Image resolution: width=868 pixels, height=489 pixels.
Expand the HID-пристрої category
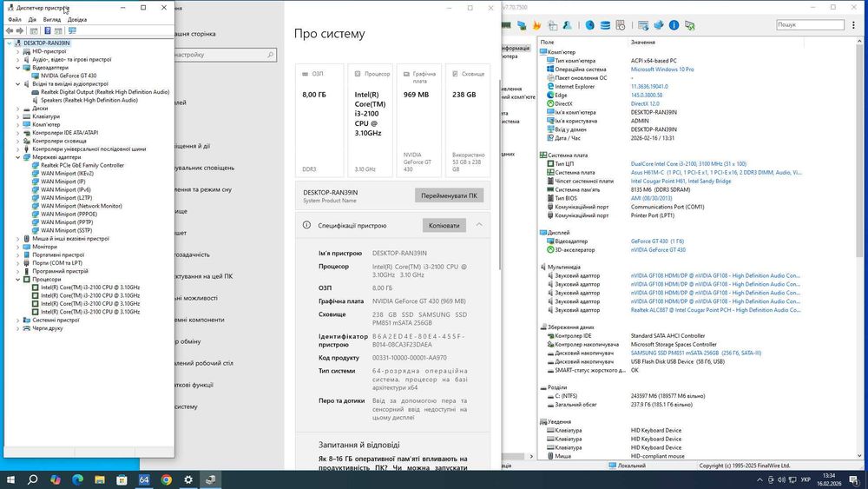pos(17,51)
